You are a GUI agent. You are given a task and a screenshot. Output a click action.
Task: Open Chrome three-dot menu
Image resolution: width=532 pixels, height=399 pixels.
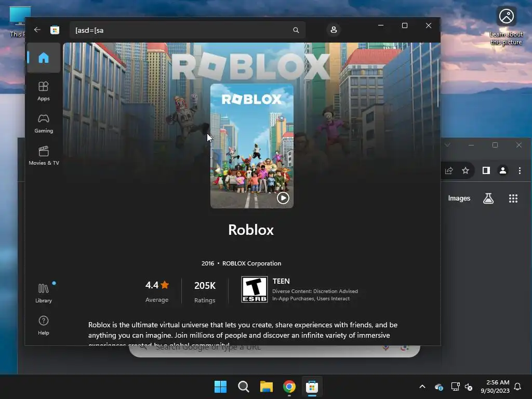pos(520,170)
